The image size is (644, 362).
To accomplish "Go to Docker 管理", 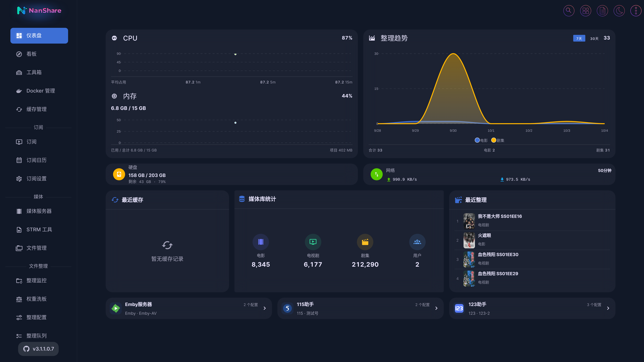I will 39,91.
